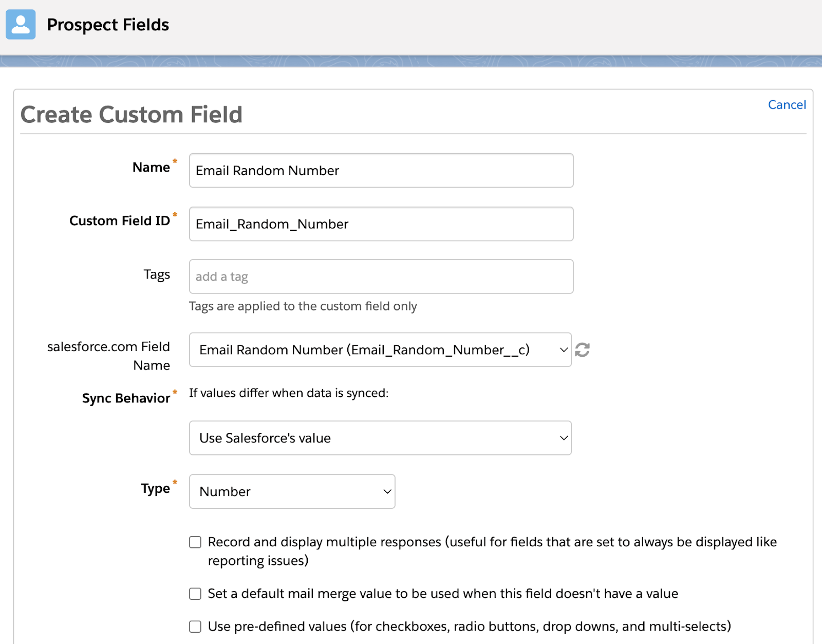The width and height of the screenshot is (822, 644).
Task: Click the Sync Behavior label
Action: pyautogui.click(x=126, y=398)
